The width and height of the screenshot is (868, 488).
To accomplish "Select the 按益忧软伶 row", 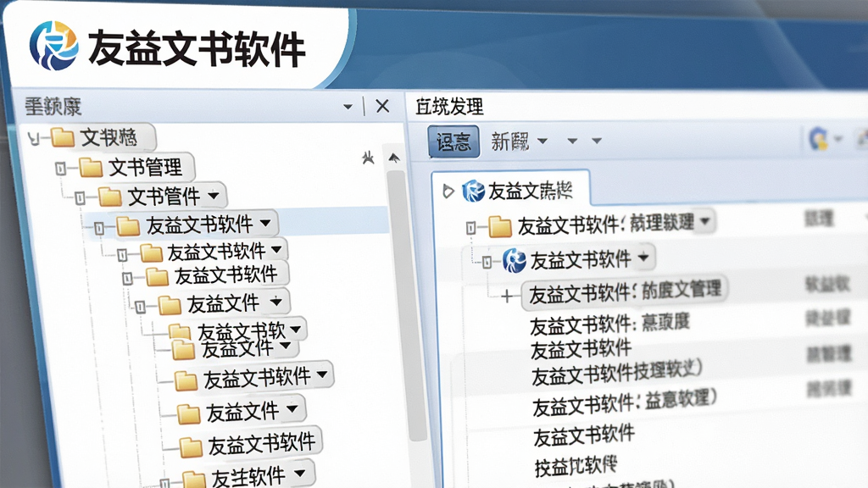I will point(576,466).
